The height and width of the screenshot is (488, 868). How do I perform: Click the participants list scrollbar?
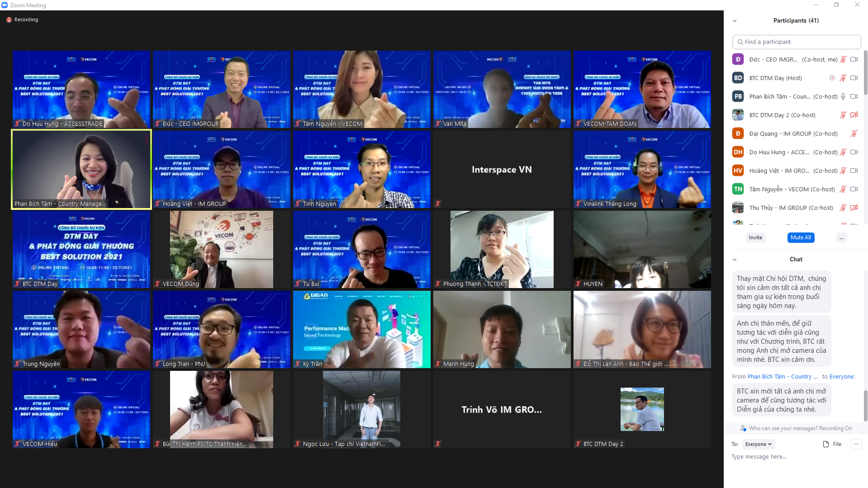(x=865, y=72)
